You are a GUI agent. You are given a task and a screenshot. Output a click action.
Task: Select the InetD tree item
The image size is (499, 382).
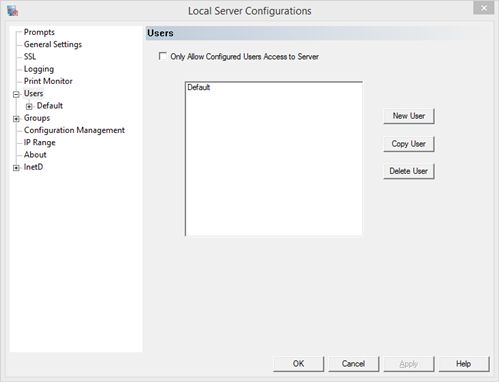tap(33, 167)
